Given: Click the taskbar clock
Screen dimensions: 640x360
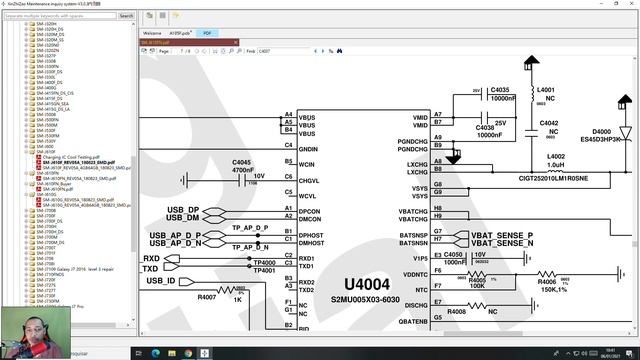Looking at the screenshot, I should pos(611,353).
